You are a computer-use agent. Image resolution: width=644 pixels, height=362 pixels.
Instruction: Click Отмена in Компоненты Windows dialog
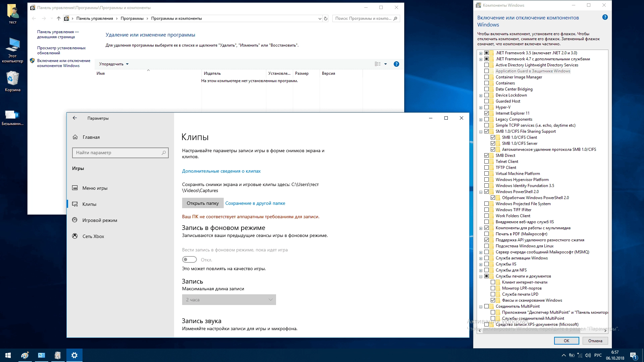click(x=595, y=341)
